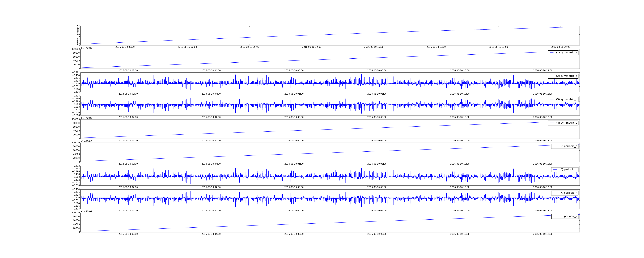Click the "2016-08-10 12:00" tick under the periodic_v plot
Screen dimensions: 644x258
(x=543, y=234)
